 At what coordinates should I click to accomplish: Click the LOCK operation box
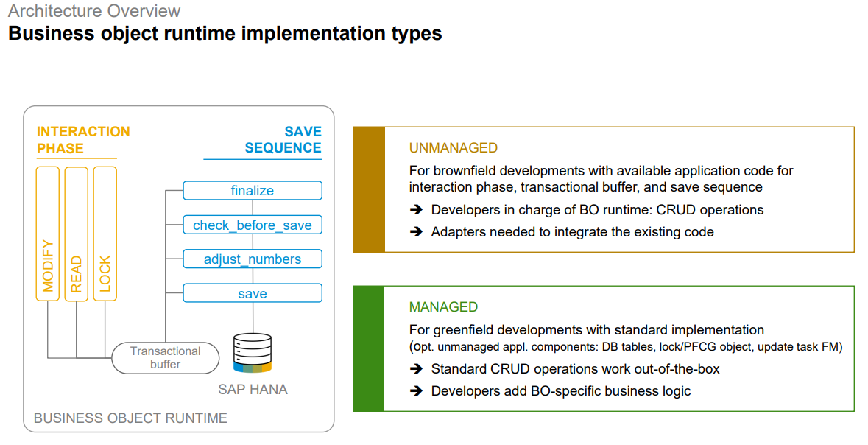[x=105, y=233]
